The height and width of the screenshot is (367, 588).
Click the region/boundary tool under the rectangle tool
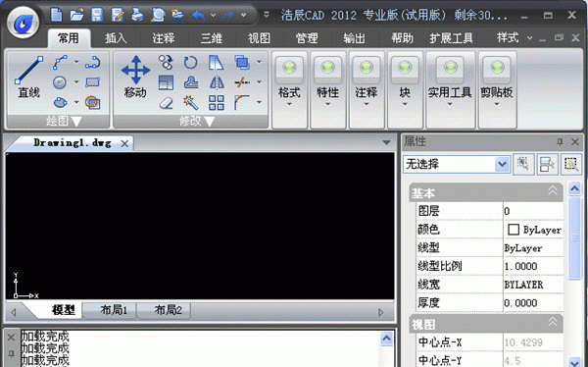(x=92, y=102)
